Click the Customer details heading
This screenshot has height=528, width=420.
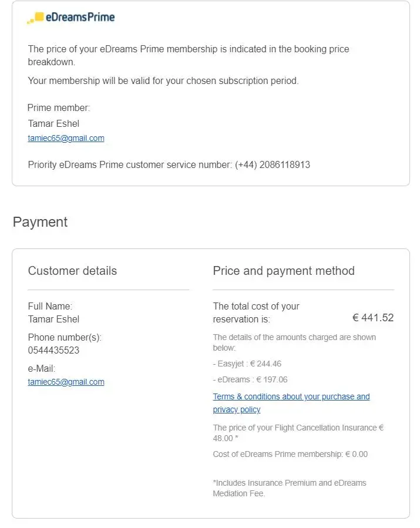72,271
